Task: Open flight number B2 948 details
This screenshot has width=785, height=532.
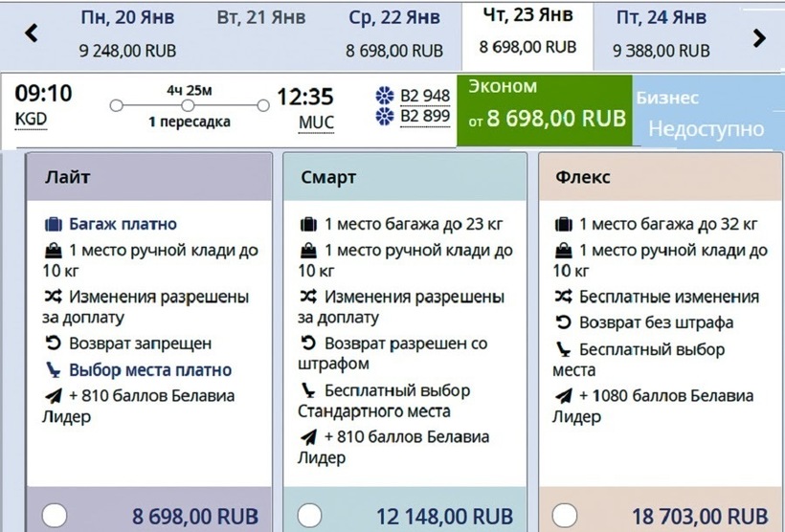Action: [x=424, y=96]
